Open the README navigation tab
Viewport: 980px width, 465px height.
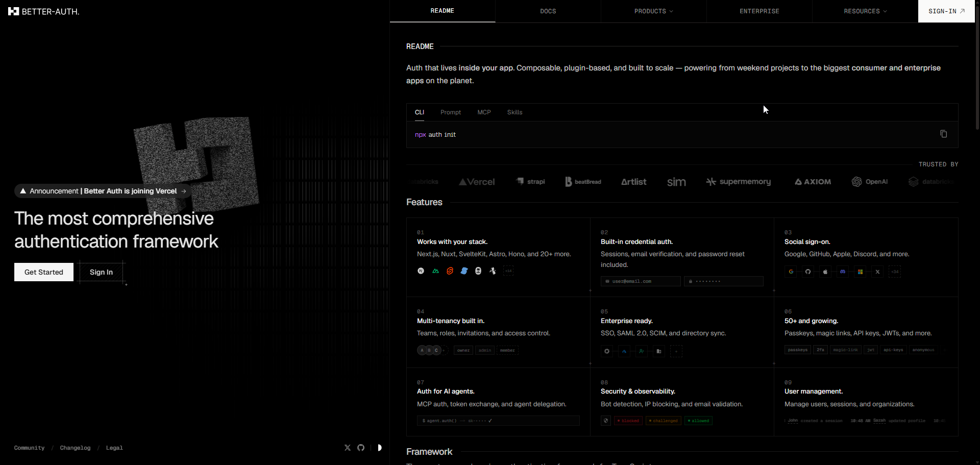tap(443, 11)
